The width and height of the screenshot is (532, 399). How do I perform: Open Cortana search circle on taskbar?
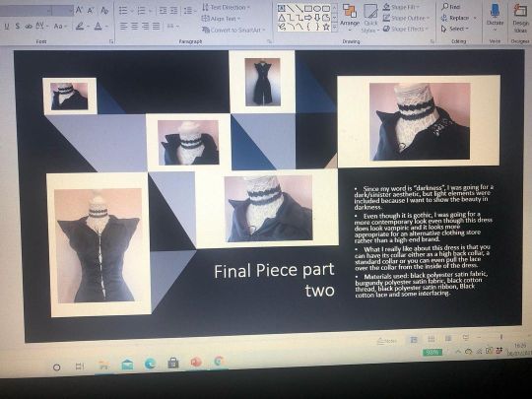[x=57, y=367]
